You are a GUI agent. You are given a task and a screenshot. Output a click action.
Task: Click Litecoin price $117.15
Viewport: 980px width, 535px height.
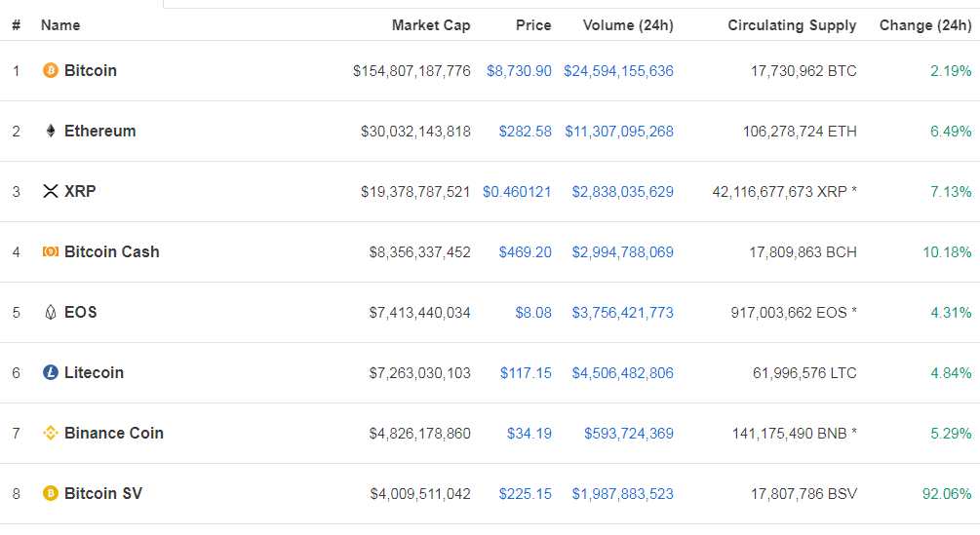point(526,373)
